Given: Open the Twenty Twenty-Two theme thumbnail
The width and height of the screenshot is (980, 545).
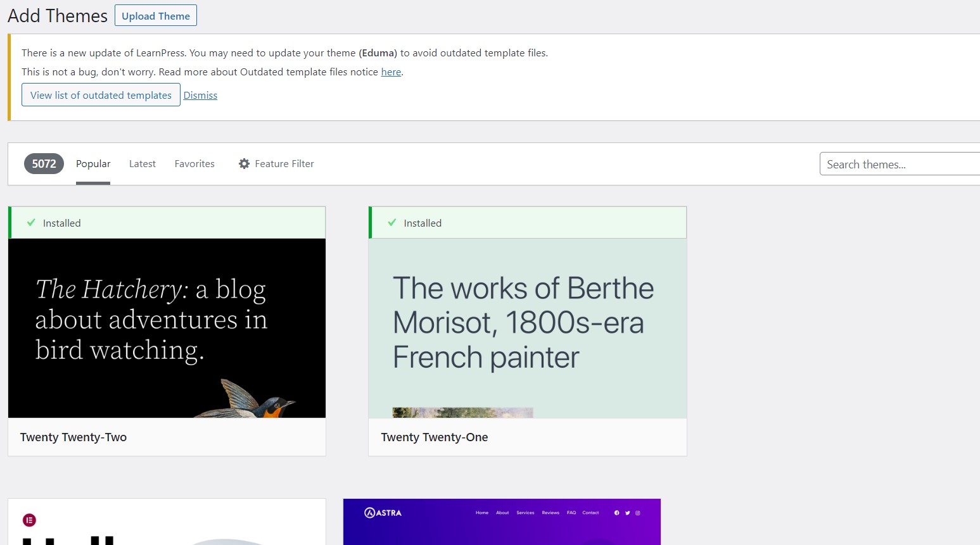Looking at the screenshot, I should tap(167, 327).
